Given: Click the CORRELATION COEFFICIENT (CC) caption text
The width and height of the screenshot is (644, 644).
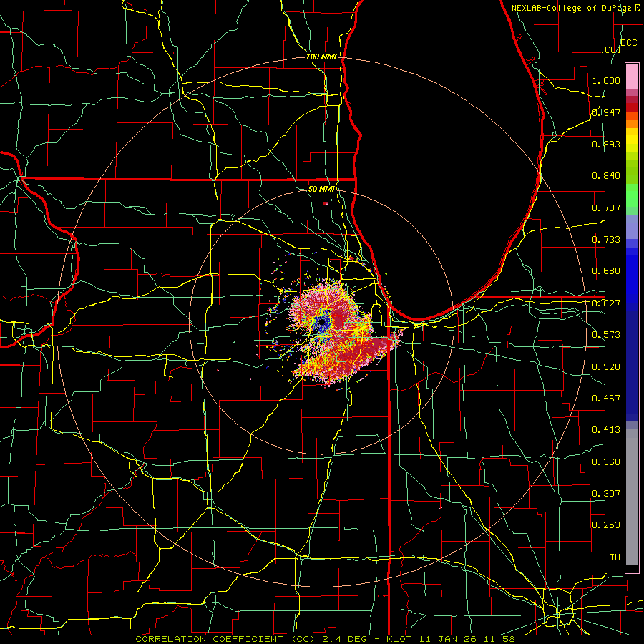Looking at the screenshot, I should pyautogui.click(x=225, y=639).
